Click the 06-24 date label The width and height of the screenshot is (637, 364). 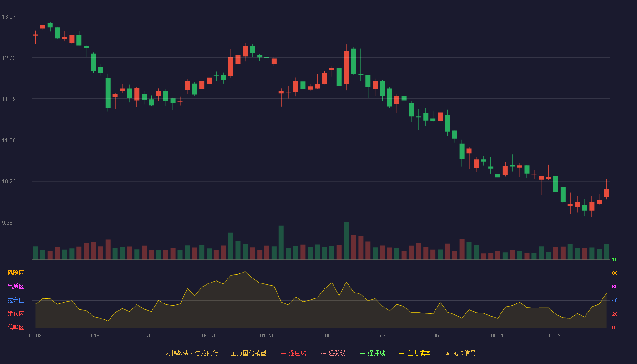coord(555,335)
